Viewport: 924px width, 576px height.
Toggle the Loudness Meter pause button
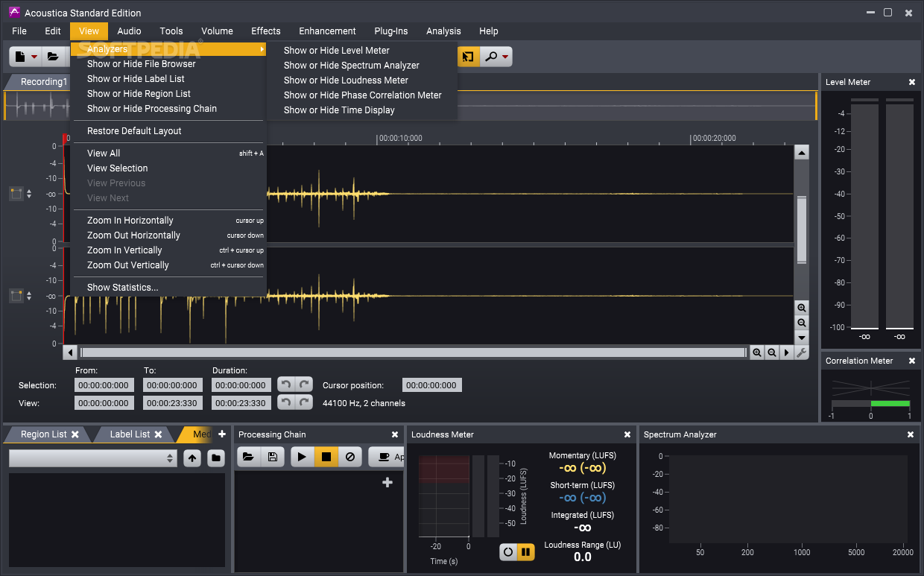(526, 552)
